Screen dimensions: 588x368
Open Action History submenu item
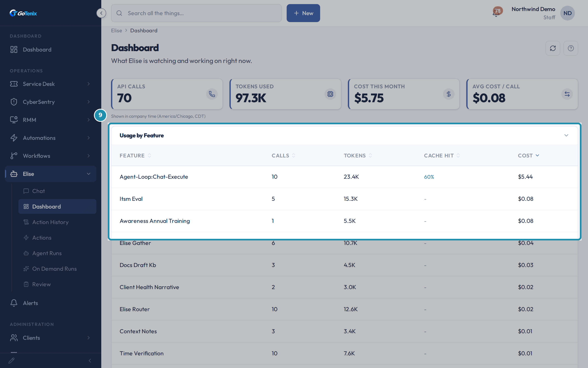pos(57,222)
